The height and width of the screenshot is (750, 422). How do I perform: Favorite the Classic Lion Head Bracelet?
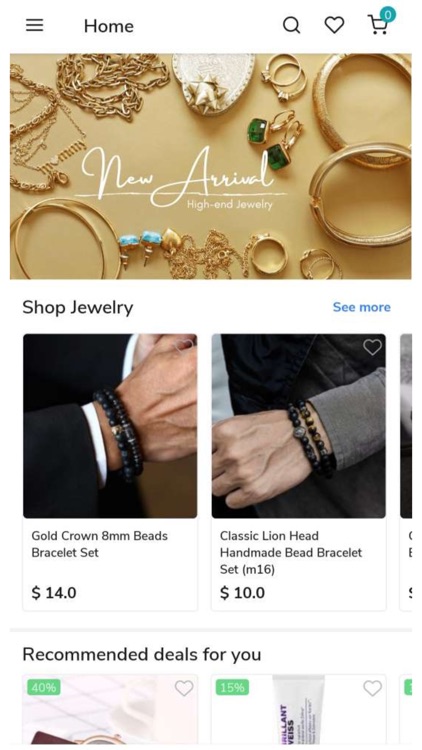[x=372, y=347]
